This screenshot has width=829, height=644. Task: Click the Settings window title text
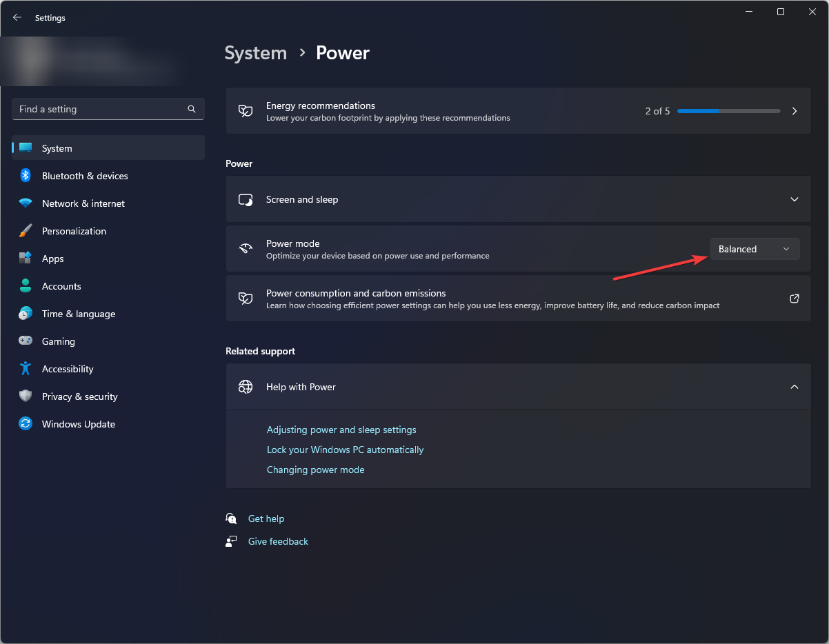coord(50,18)
